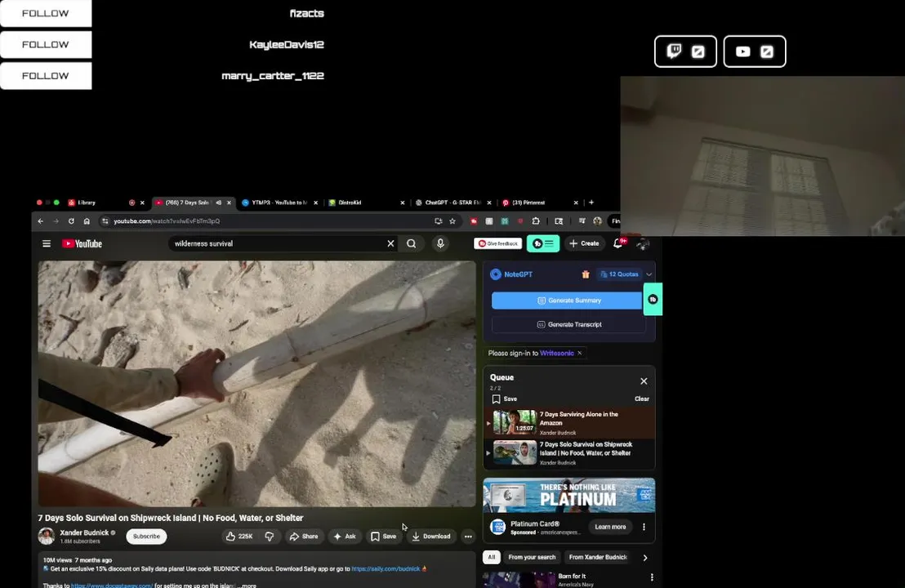
Task: Follow marry_cartter_1122
Action: click(x=46, y=76)
